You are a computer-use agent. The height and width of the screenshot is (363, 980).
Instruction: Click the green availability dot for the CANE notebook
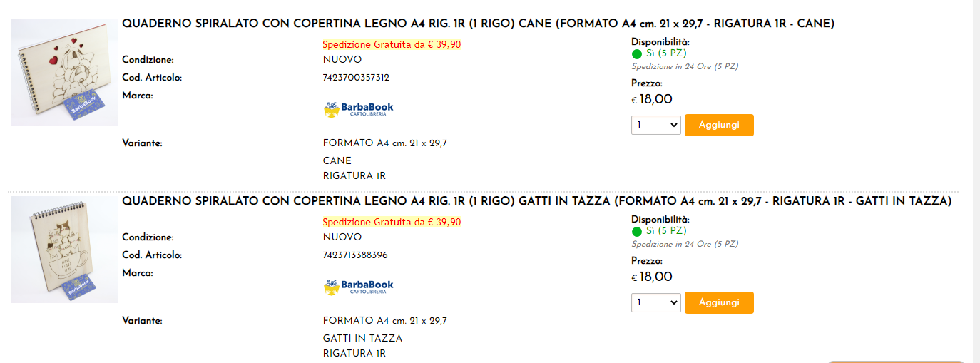(637, 54)
